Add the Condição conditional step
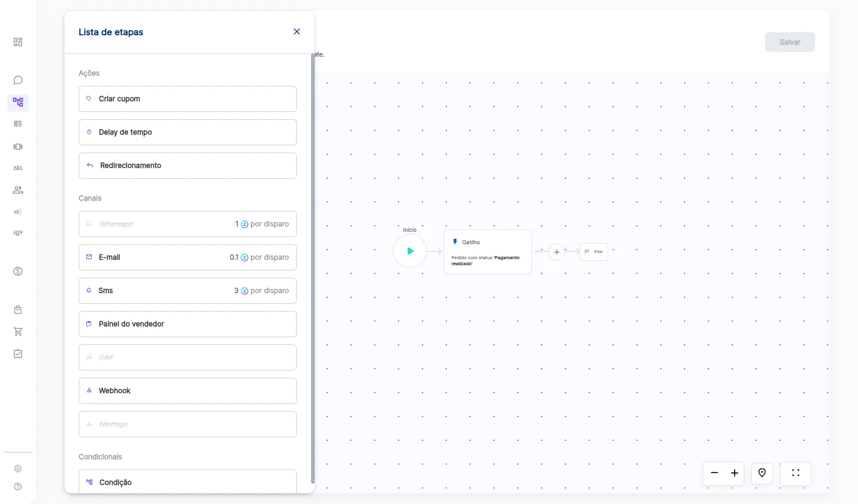The height and width of the screenshot is (504, 858). pos(188,481)
